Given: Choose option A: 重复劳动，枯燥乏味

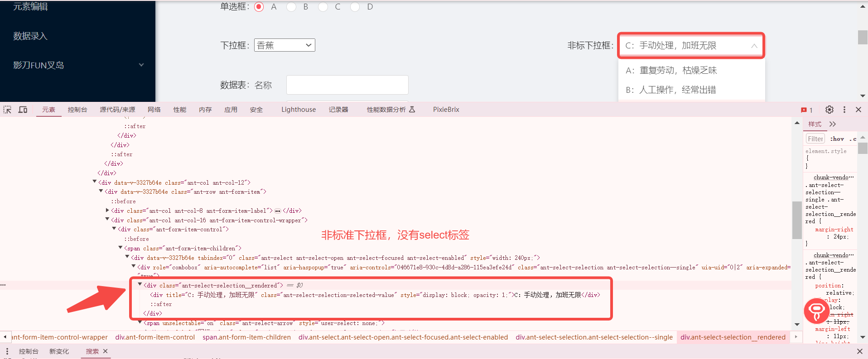Looking at the screenshot, I should click(x=692, y=70).
